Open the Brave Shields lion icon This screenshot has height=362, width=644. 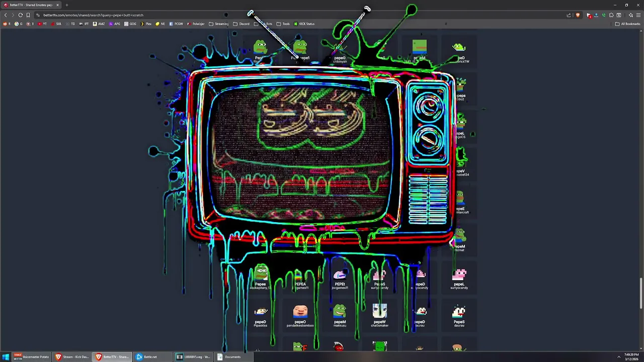(x=578, y=15)
